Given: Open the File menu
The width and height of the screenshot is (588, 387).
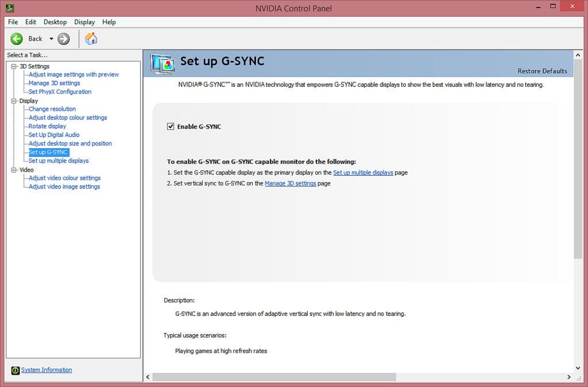Looking at the screenshot, I should point(13,22).
